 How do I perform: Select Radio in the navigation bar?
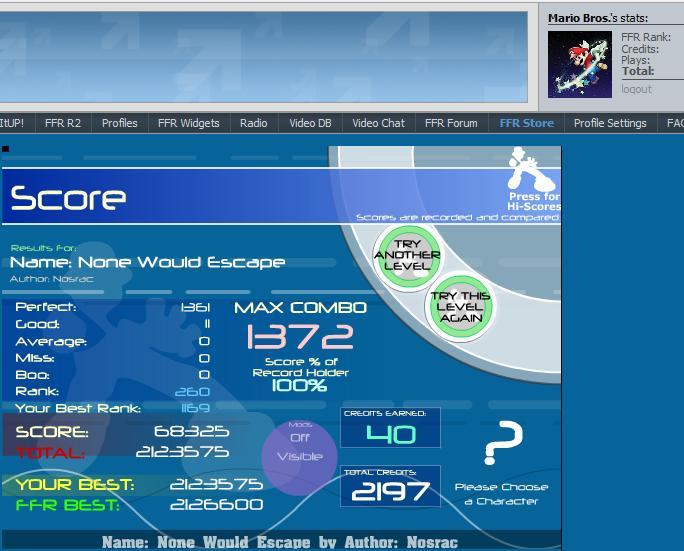click(x=253, y=123)
